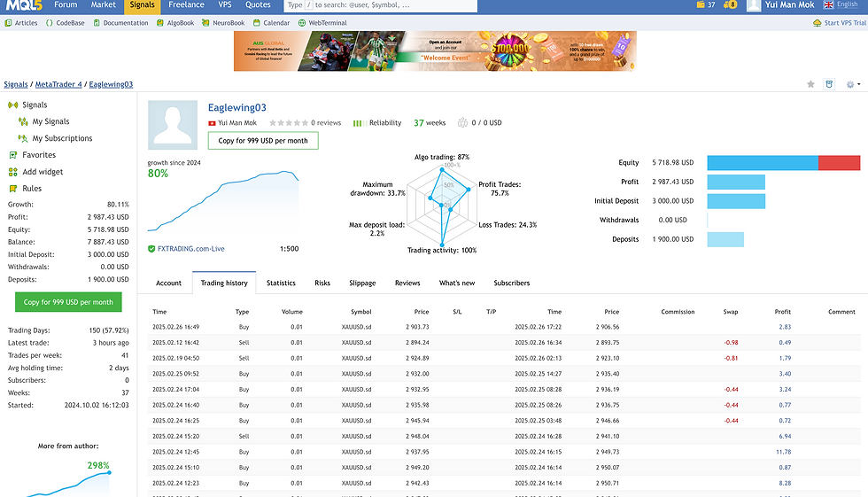Open the notifications icon with badge 8

click(730, 4)
